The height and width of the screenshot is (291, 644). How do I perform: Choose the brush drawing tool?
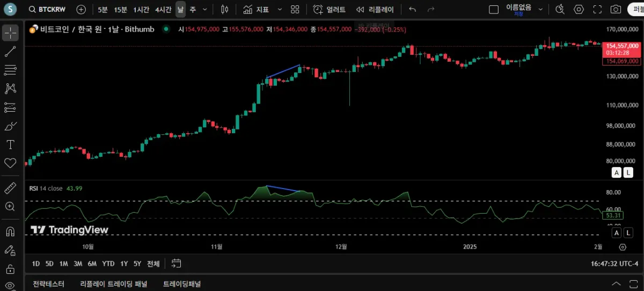[10, 126]
